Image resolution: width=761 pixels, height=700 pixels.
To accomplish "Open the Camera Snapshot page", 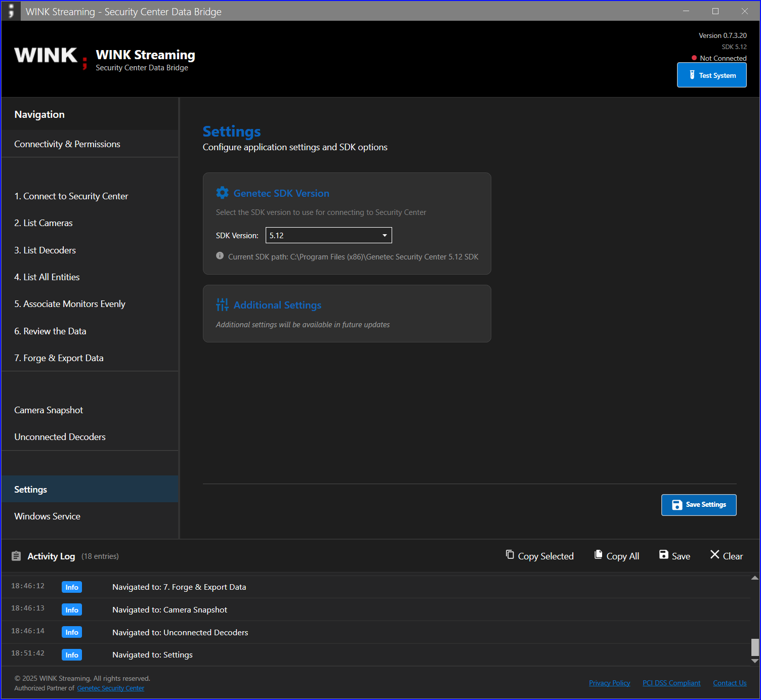I will [x=90, y=410].
